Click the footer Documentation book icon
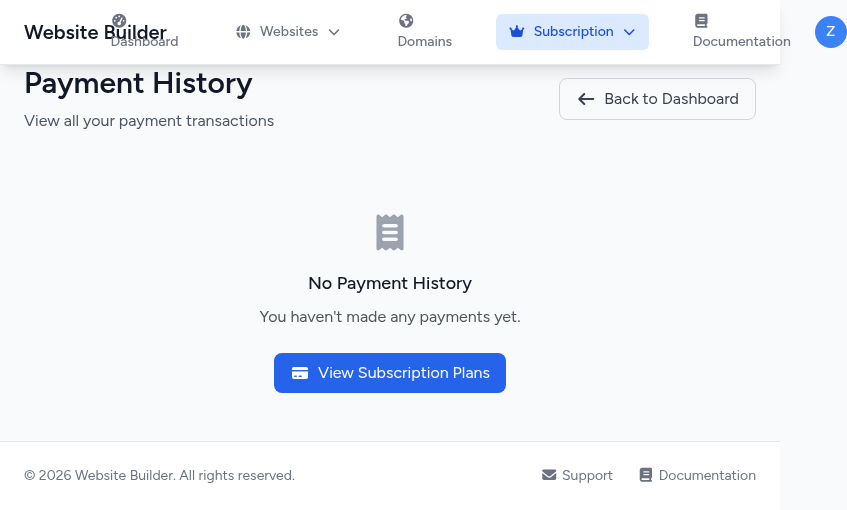Screen dimensions: 847x510 pyautogui.click(x=646, y=475)
